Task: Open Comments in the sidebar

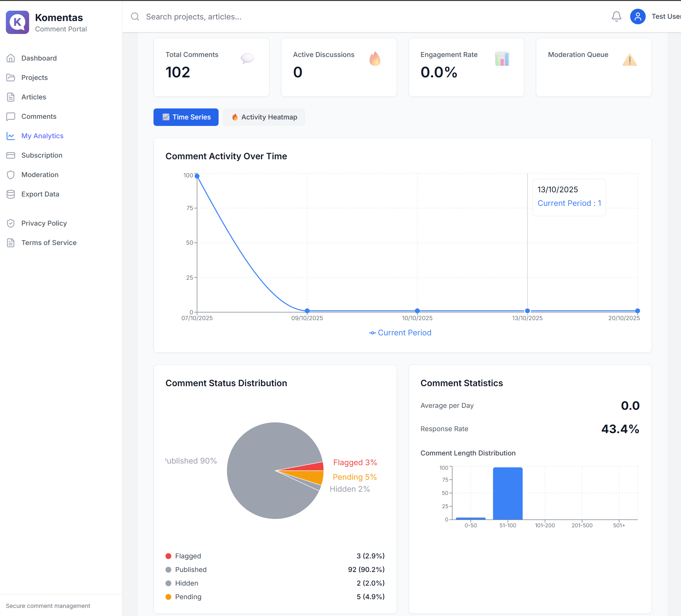Action: coord(39,117)
